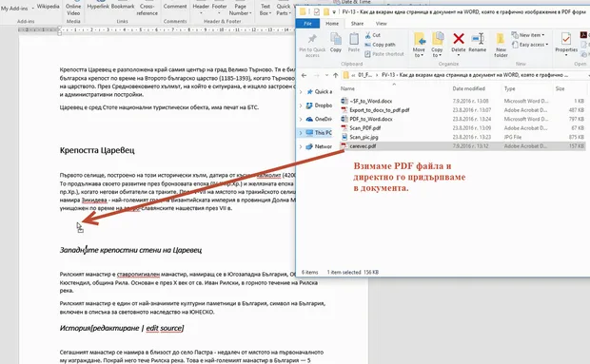Select Network in Explorer navigation pane
Screen dimensions: 590x364
[x=319, y=146]
